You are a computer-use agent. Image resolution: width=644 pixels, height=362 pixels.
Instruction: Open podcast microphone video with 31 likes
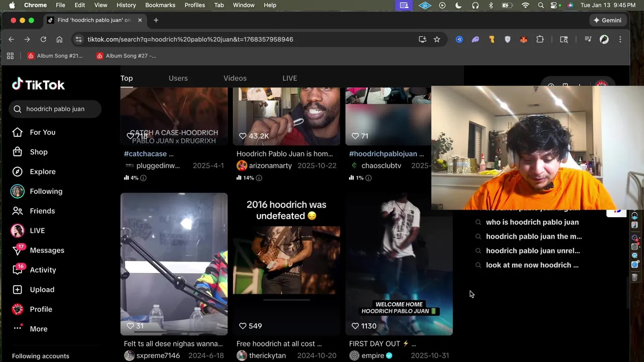174,264
